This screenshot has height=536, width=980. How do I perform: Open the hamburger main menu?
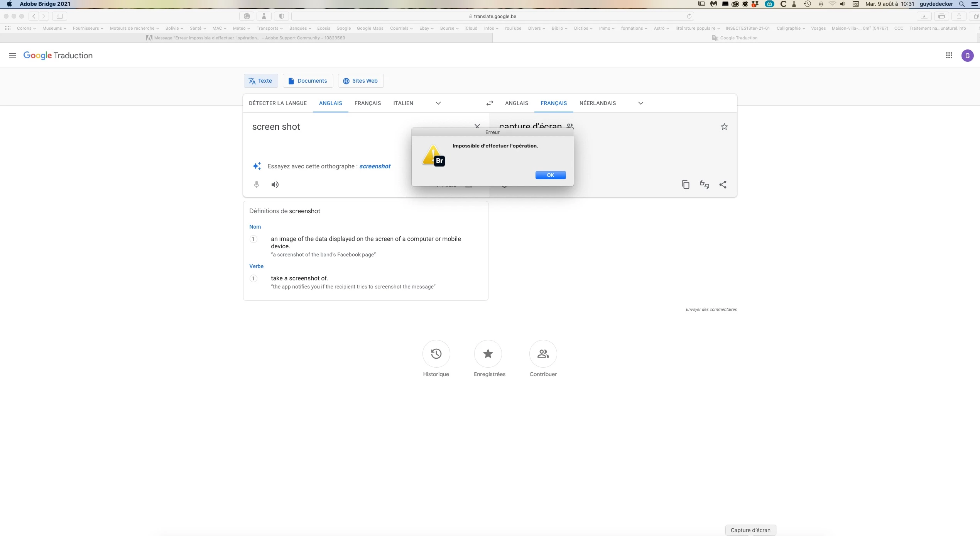click(13, 55)
